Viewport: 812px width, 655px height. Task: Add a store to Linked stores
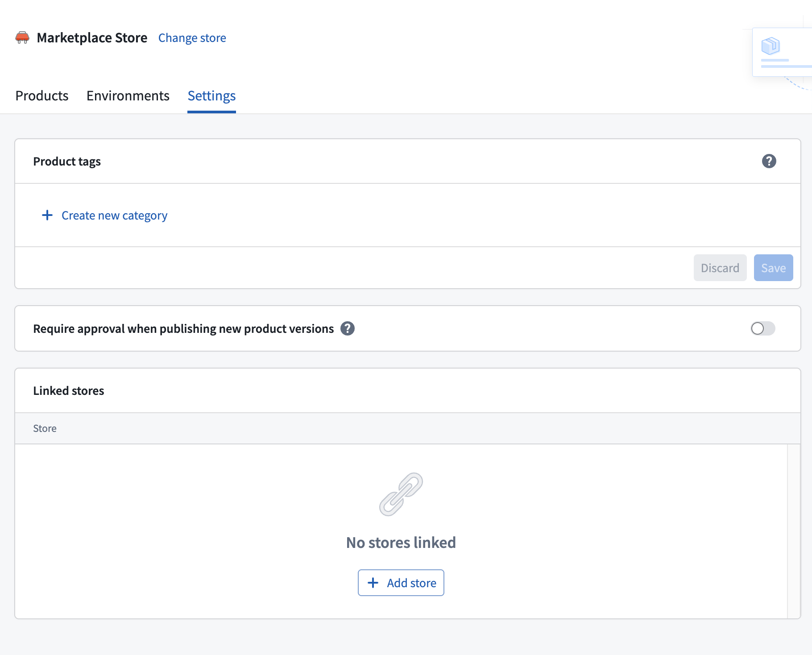401,583
